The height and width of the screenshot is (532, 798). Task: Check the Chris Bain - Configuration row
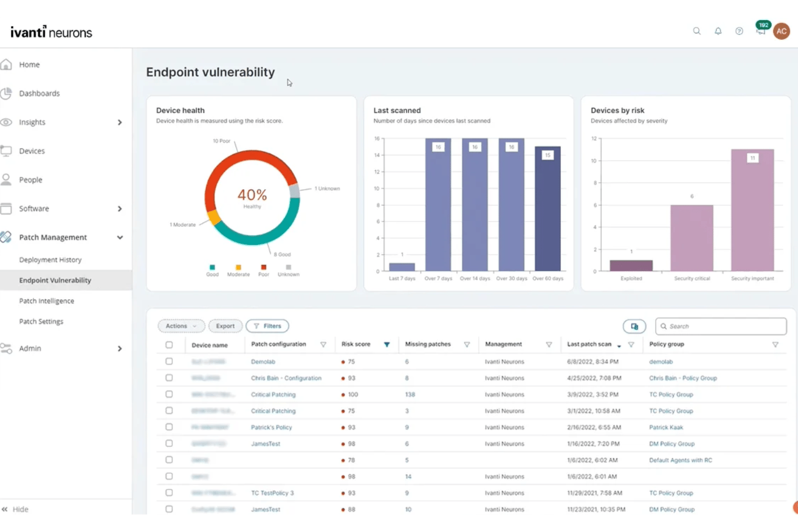coord(169,378)
